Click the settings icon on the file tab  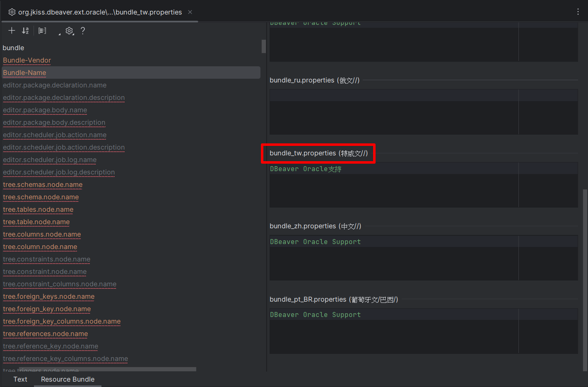point(12,12)
